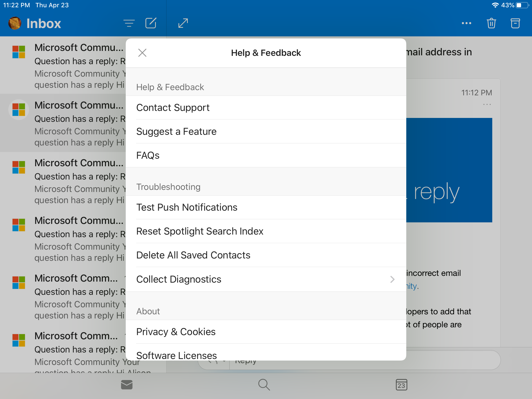The image size is (532, 399).
Task: Click the Inbox title
Action: tap(44, 24)
